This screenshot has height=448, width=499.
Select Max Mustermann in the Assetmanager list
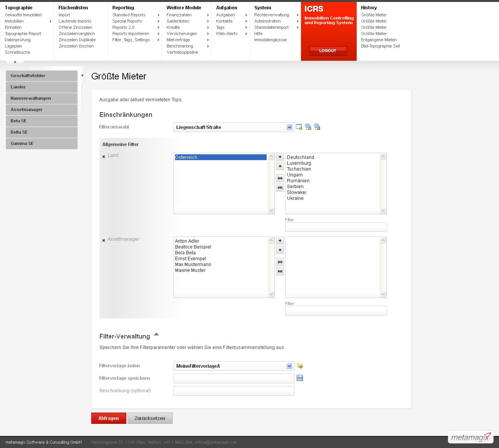coord(193,265)
